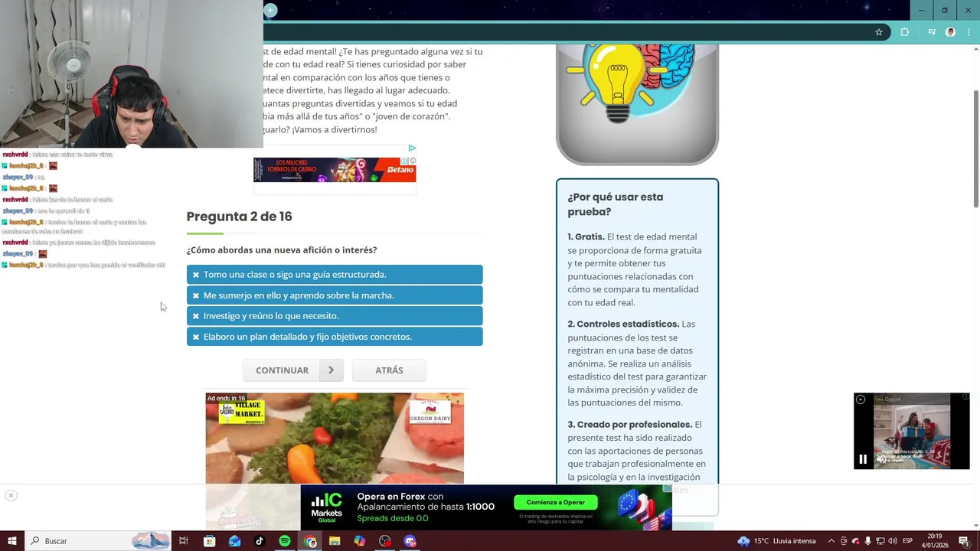
Task: Open the weather widget "15°C Lluvia intensa"
Action: tap(777, 541)
